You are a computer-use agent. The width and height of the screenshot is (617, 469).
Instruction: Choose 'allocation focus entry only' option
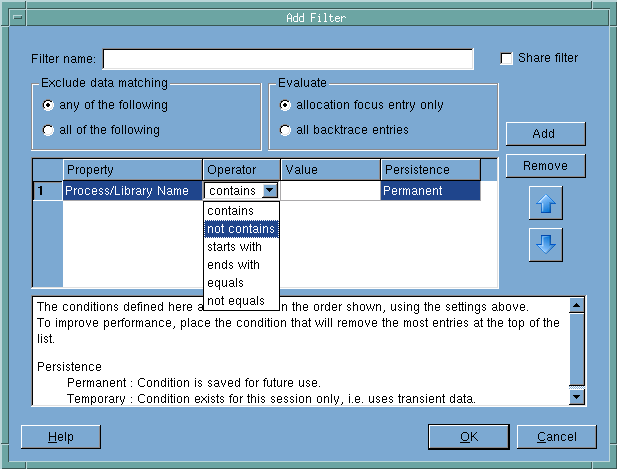click(286, 105)
